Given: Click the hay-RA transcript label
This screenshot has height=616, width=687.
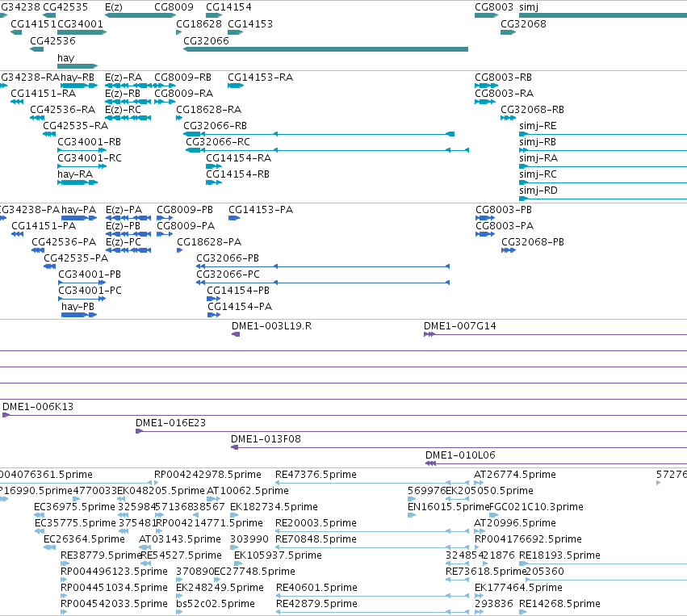Looking at the screenshot, I should click(x=75, y=174).
